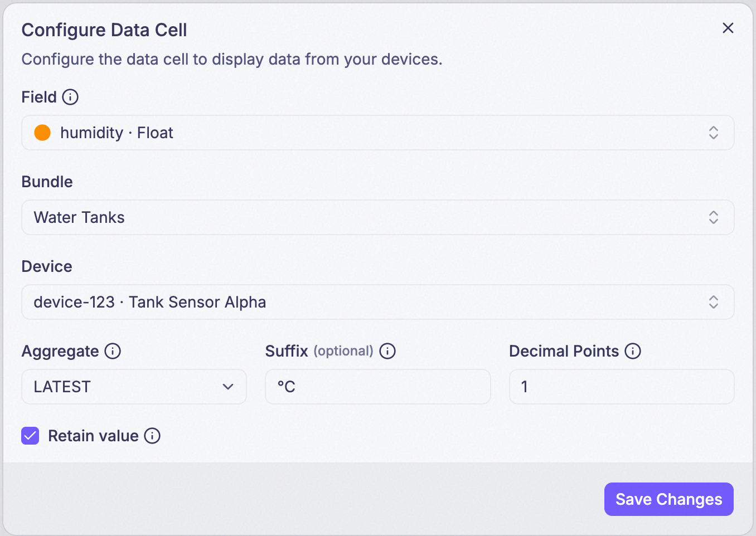The image size is (756, 536).
Task: Close the Configure Data Cell dialog
Action: [728, 28]
